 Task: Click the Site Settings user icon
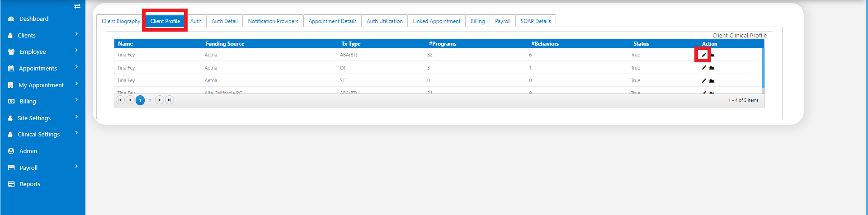pos(10,118)
